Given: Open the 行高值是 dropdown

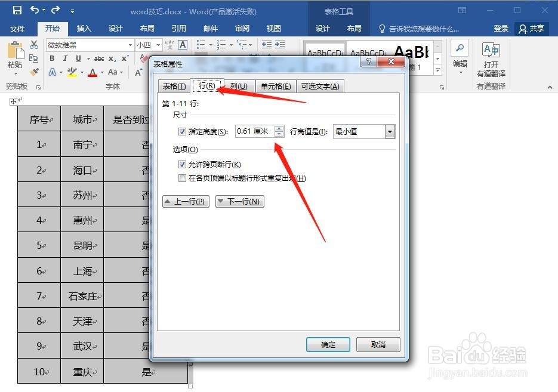Looking at the screenshot, I should click(389, 131).
